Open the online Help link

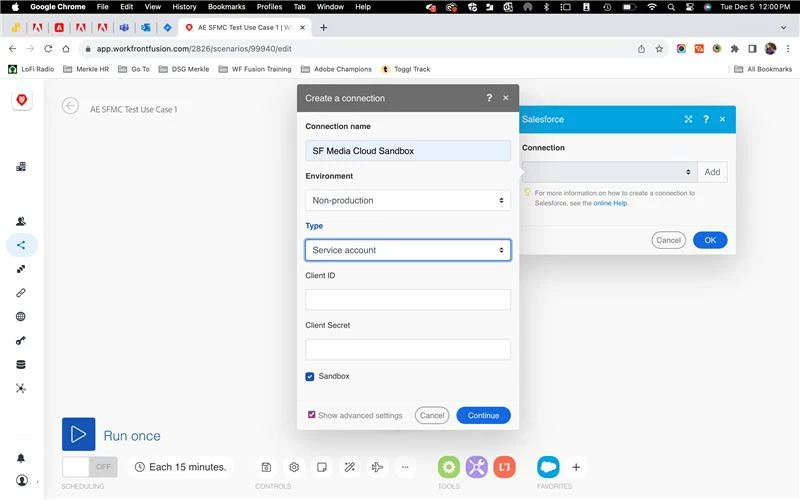610,203
